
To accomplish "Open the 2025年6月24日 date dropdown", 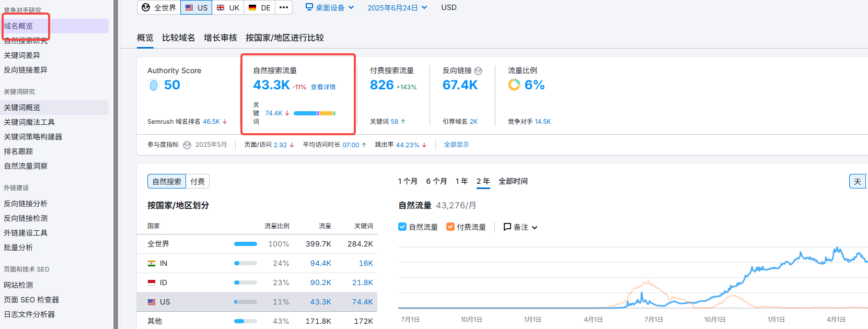I will (397, 8).
